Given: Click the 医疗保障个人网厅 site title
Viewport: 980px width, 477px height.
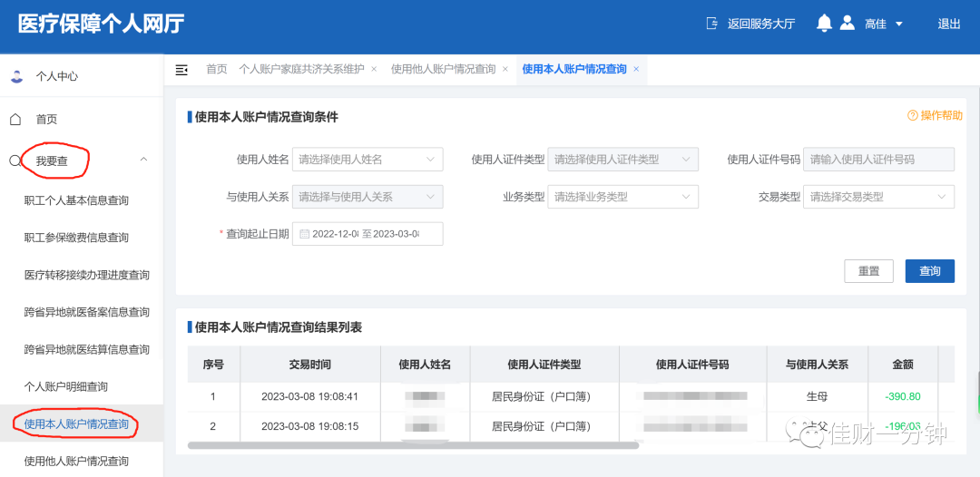Looking at the screenshot, I should (102, 24).
